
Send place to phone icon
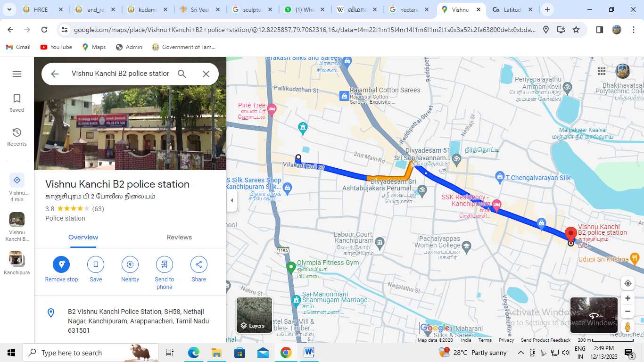pos(164,264)
